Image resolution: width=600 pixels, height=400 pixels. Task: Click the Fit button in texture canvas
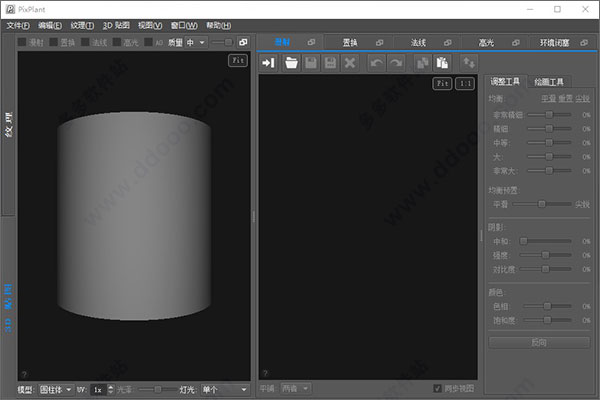[x=442, y=83]
